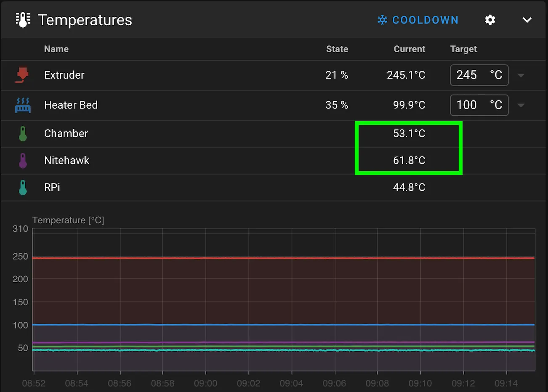This screenshot has height=392, width=548.
Task: Click the RPi current temperature value
Action: click(x=409, y=187)
